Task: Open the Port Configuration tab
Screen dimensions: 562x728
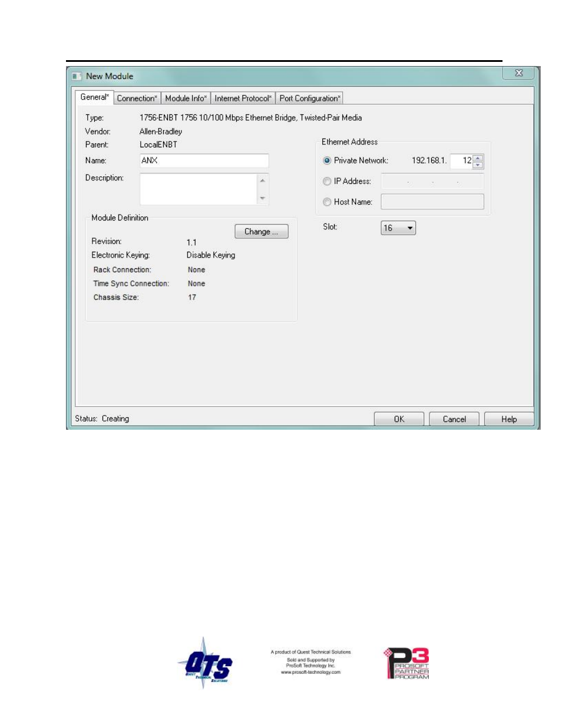Action: pyautogui.click(x=310, y=98)
